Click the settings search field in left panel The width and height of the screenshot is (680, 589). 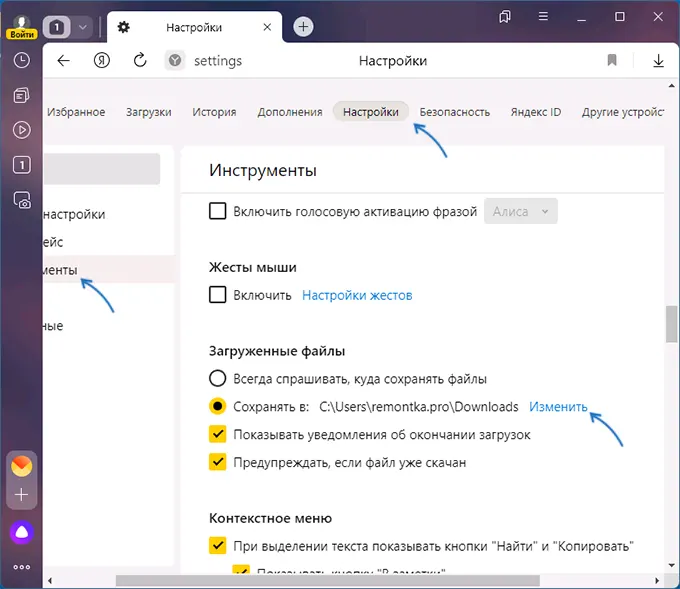pos(102,169)
